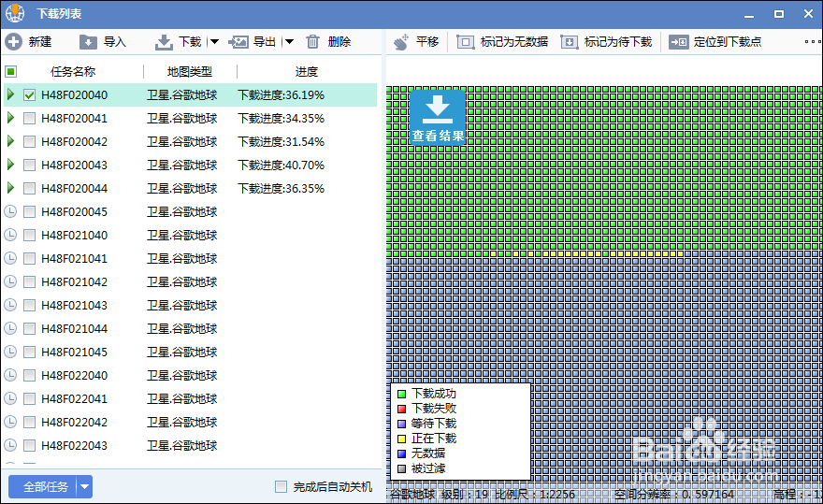Screen dimensions: 823x504
Task: Uncheck the H48F020040 task checkbox
Action: pos(29,95)
